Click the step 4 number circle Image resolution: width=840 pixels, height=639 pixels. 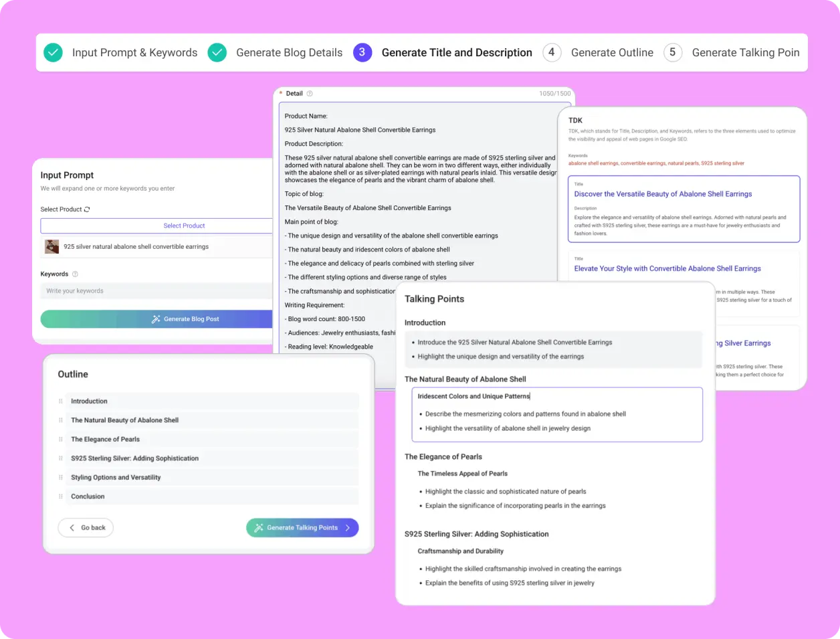[x=552, y=53]
